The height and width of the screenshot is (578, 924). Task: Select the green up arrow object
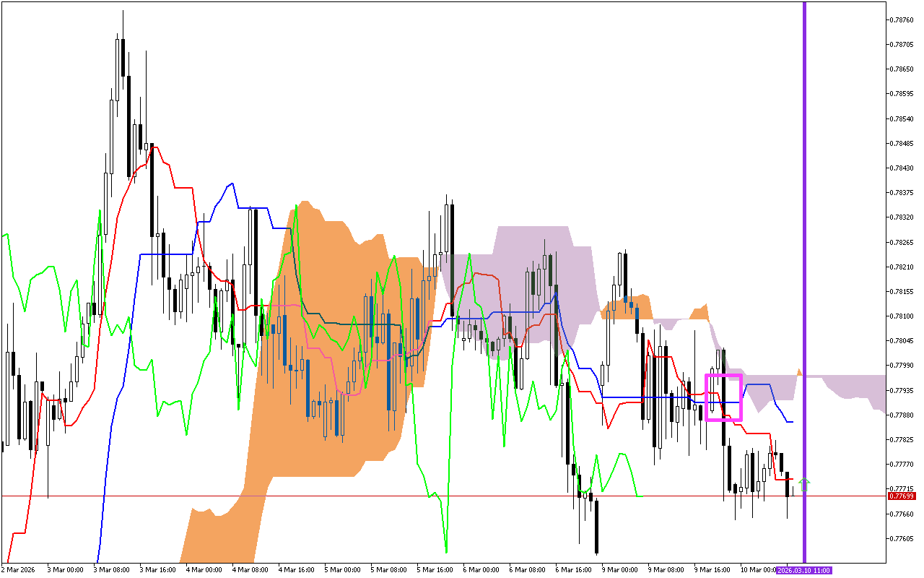[805, 483]
